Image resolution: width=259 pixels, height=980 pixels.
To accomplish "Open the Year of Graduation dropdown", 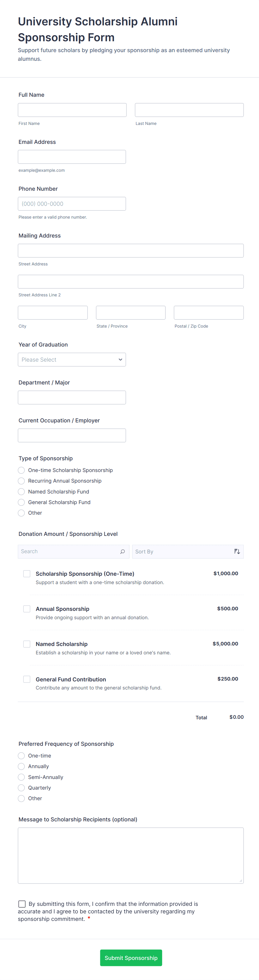I will coord(72,359).
